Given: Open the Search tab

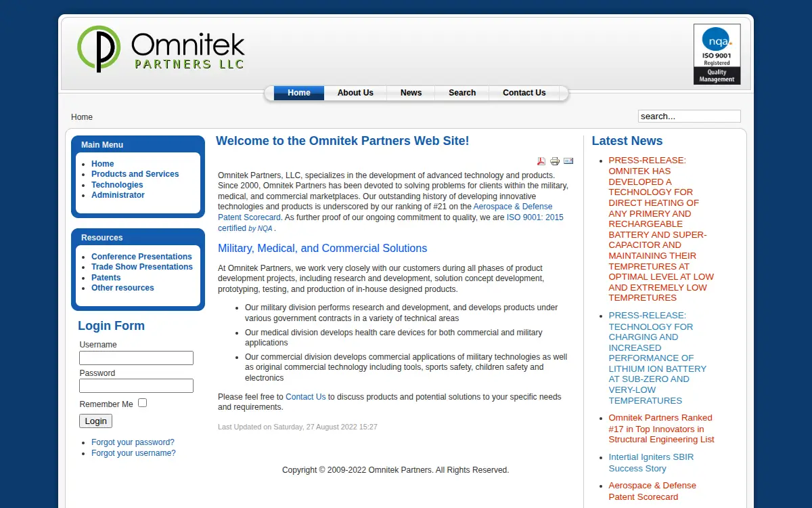Looking at the screenshot, I should click(x=462, y=93).
